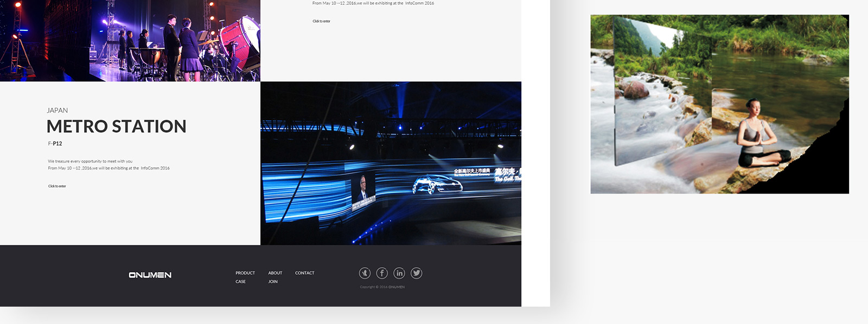The image size is (868, 324).
Task: Select CONTACT in the footer navigation
Action: pos(304,273)
